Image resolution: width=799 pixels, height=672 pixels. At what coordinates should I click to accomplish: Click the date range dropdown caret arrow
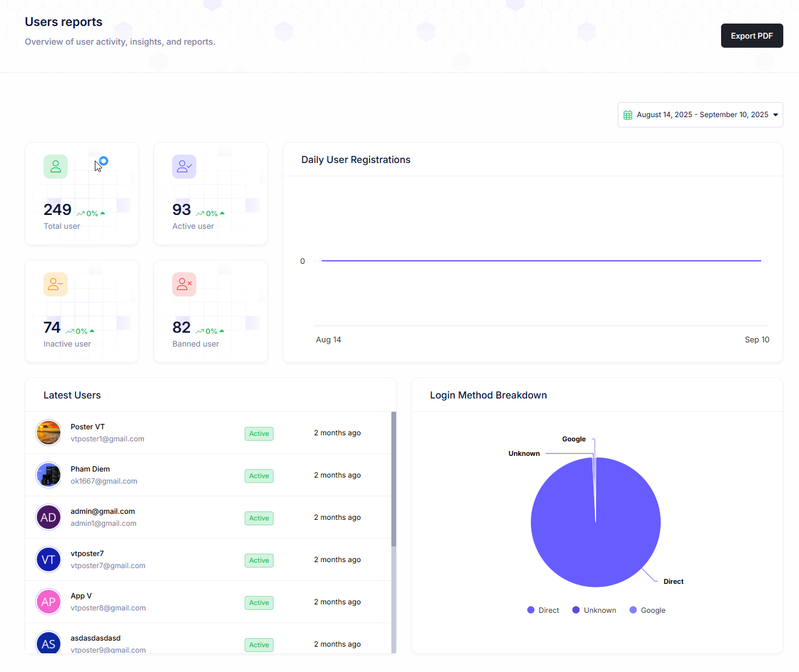[775, 115]
